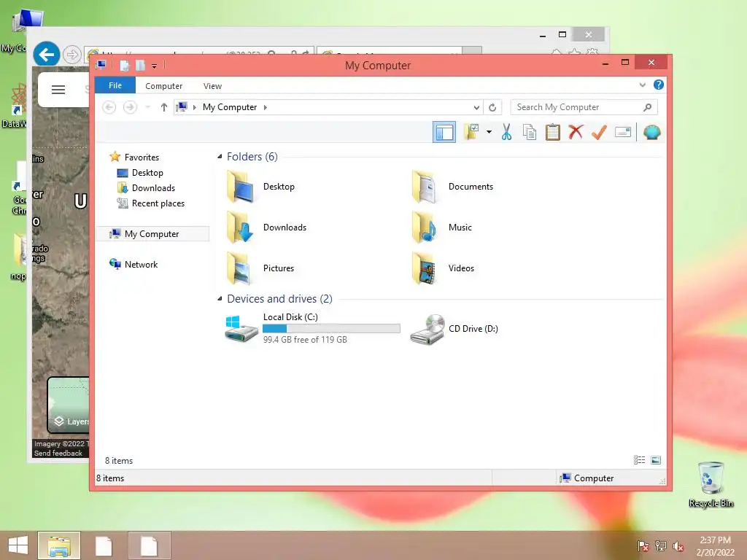Click the red X Delete icon

576,132
